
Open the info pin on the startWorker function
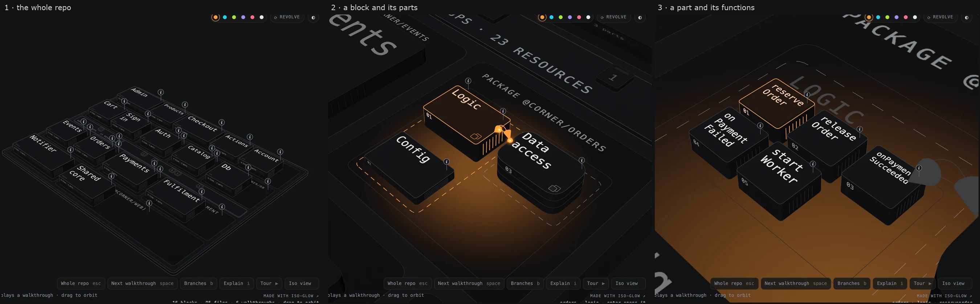(813, 164)
